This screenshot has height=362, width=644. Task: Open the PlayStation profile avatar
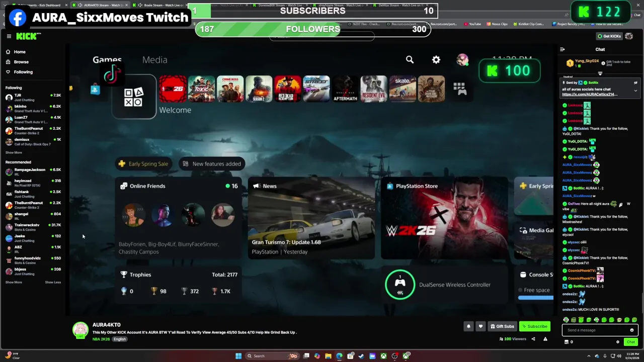point(462,60)
